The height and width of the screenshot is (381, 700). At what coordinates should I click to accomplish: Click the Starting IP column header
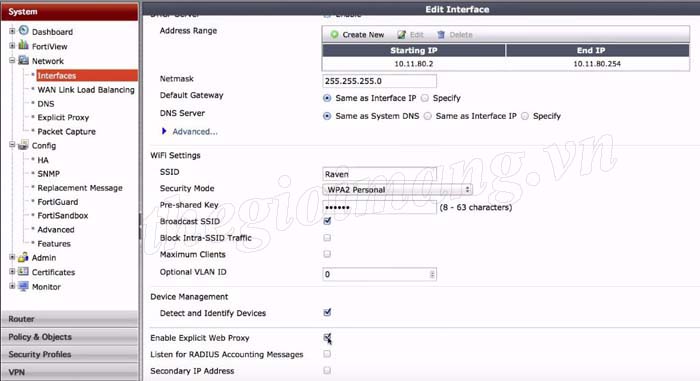tap(413, 50)
